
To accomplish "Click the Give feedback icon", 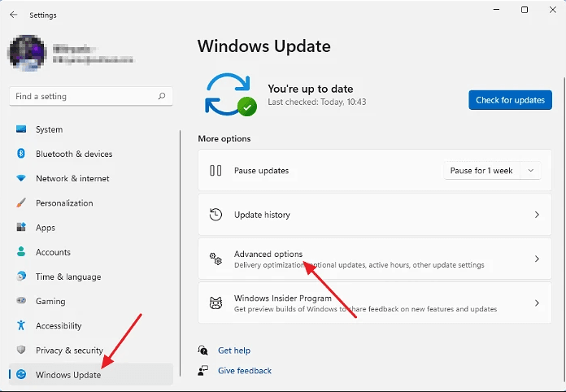I will (x=202, y=370).
